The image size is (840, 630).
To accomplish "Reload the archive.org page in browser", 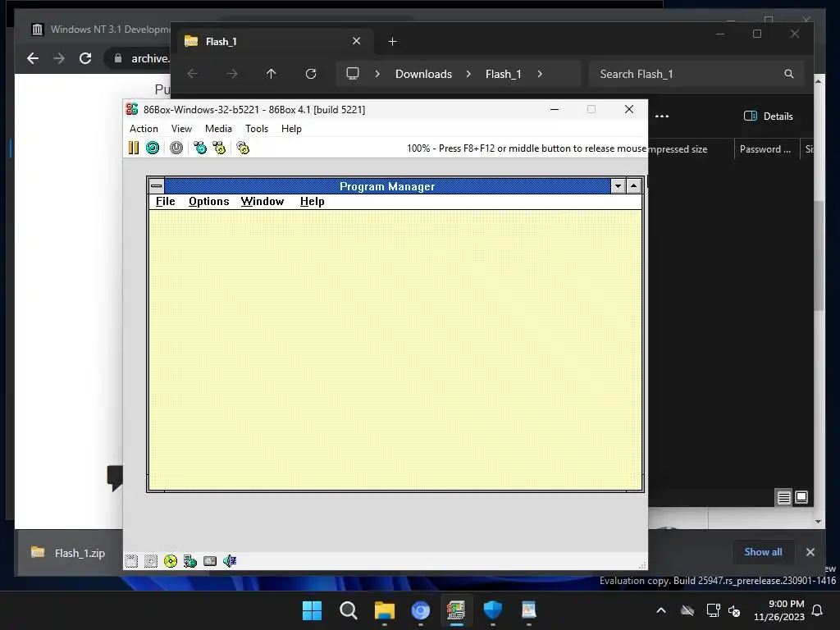I will point(85,58).
